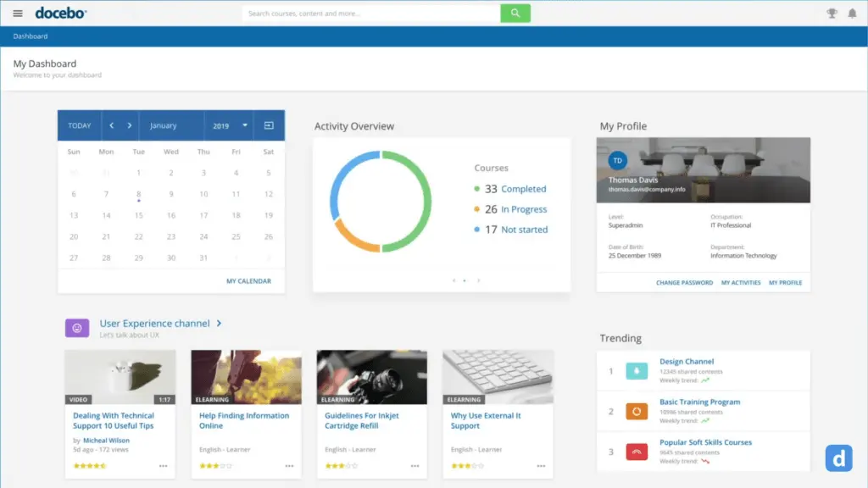Open Help Finding Information Online title
868x488 pixels.
pyautogui.click(x=243, y=420)
